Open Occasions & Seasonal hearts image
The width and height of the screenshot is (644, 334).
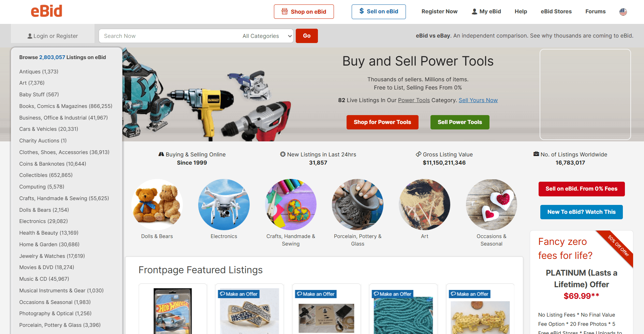point(492,205)
